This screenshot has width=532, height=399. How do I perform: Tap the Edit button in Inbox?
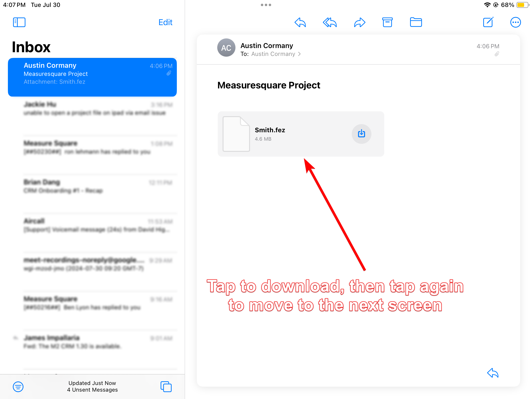coord(165,22)
